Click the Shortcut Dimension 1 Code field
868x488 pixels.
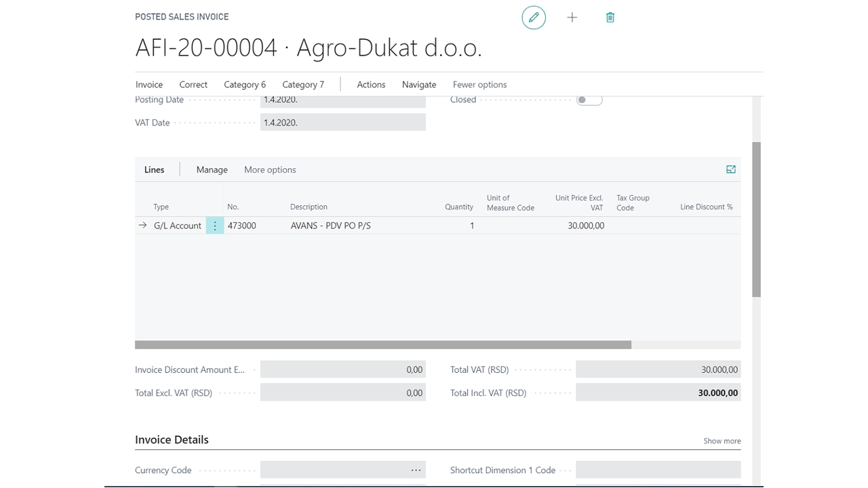pos(658,470)
